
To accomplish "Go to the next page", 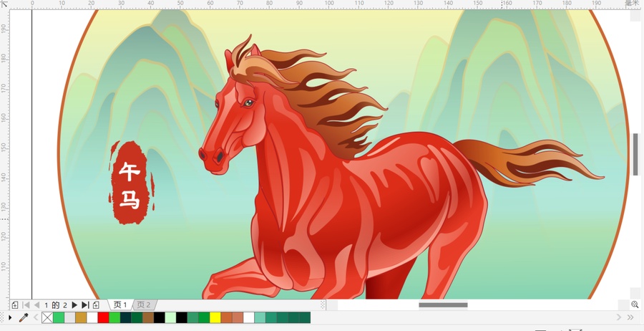I will (x=74, y=305).
